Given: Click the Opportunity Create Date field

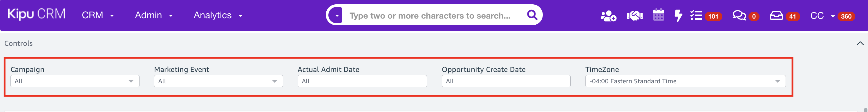Looking at the screenshot, I should pos(506,81).
